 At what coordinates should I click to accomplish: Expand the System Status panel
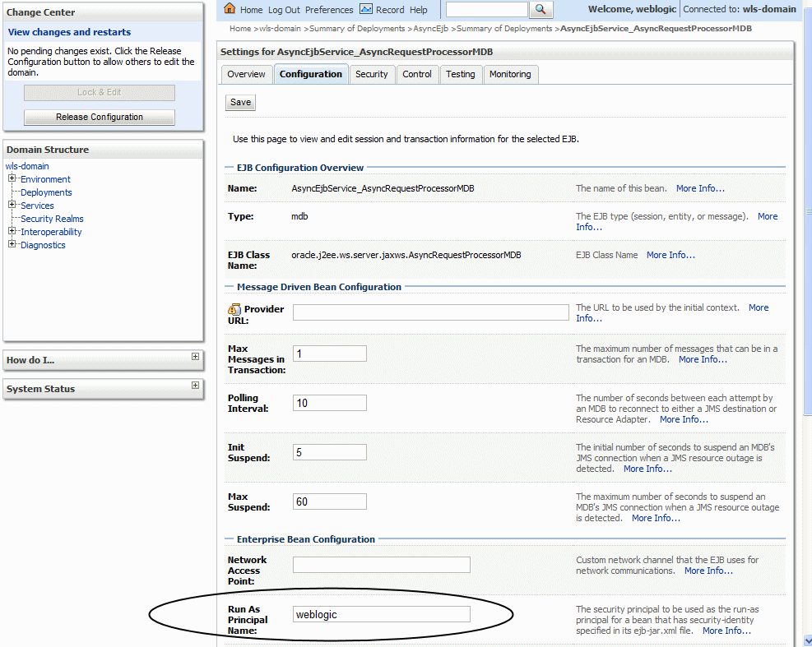pyautogui.click(x=195, y=385)
